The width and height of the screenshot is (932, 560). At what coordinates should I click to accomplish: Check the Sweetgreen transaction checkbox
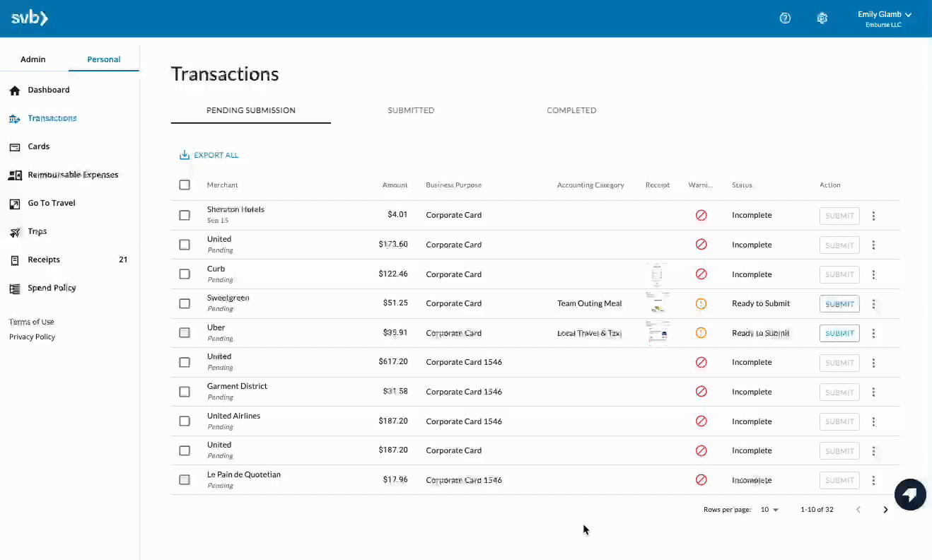pos(185,303)
